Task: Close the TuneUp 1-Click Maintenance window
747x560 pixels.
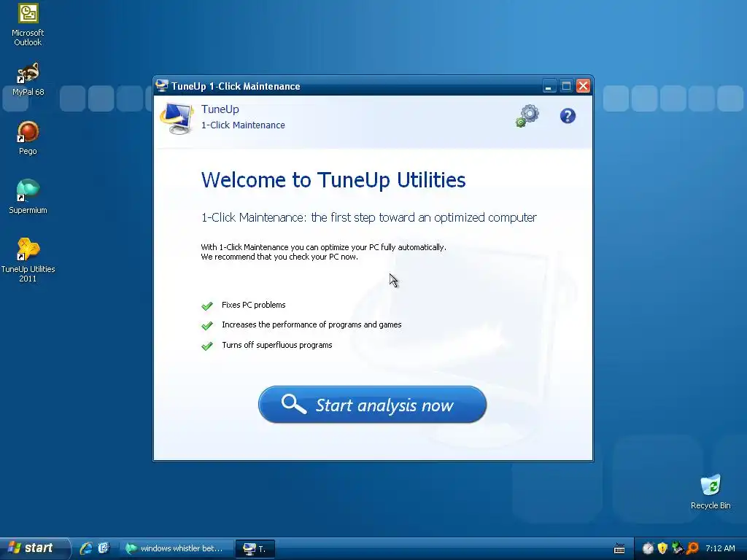Action: click(583, 86)
